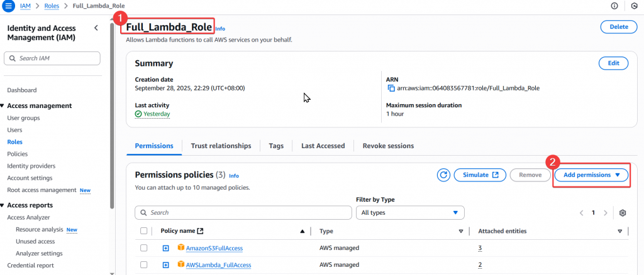Expand the AmazonS3FullAccess policy details
Image resolution: width=644 pixels, height=275 pixels.
point(165,248)
